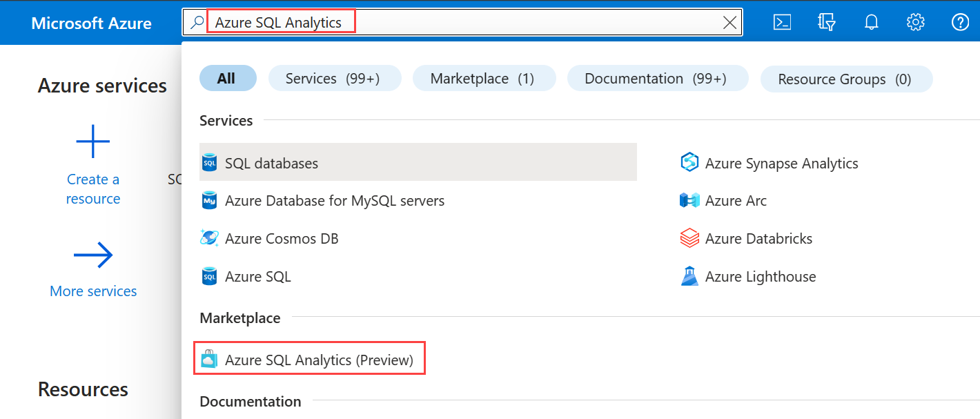
Task: Select Azure Cosmos DB service
Action: pyautogui.click(x=282, y=238)
